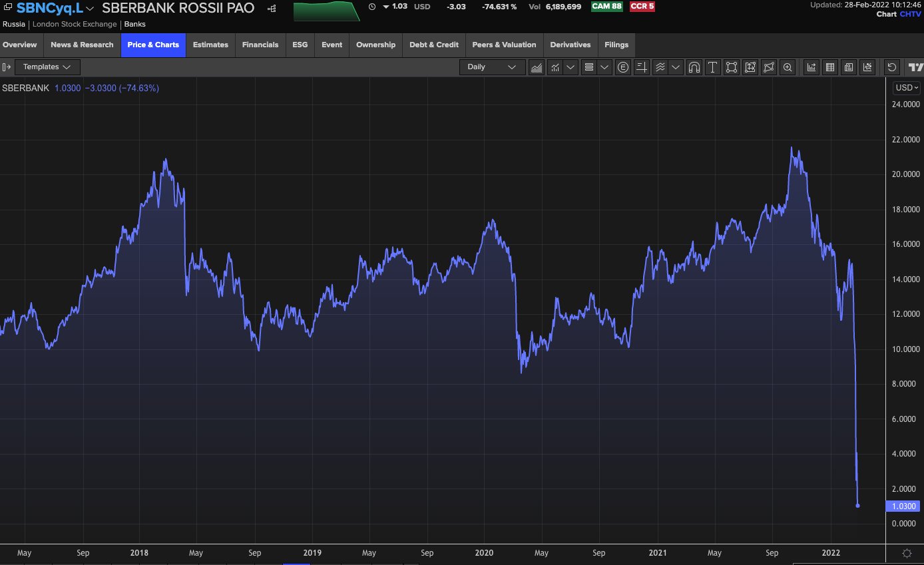
Task: Click the scatter chart analysis icon
Action: click(867, 67)
